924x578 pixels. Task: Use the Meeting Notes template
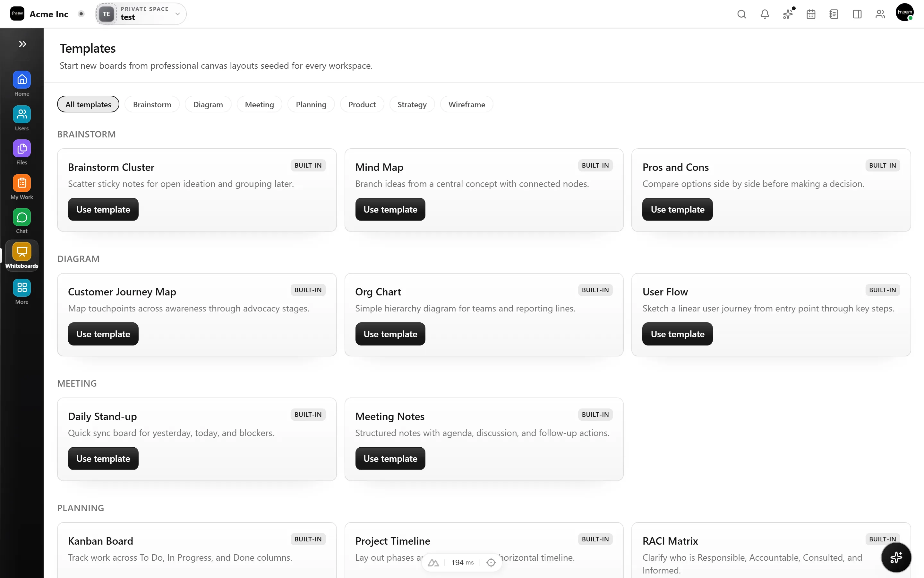click(x=390, y=458)
